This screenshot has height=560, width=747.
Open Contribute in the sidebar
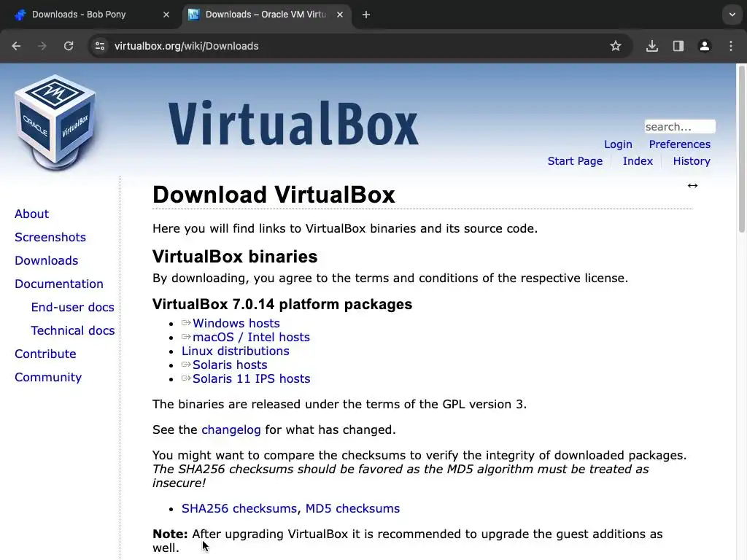pyautogui.click(x=45, y=354)
